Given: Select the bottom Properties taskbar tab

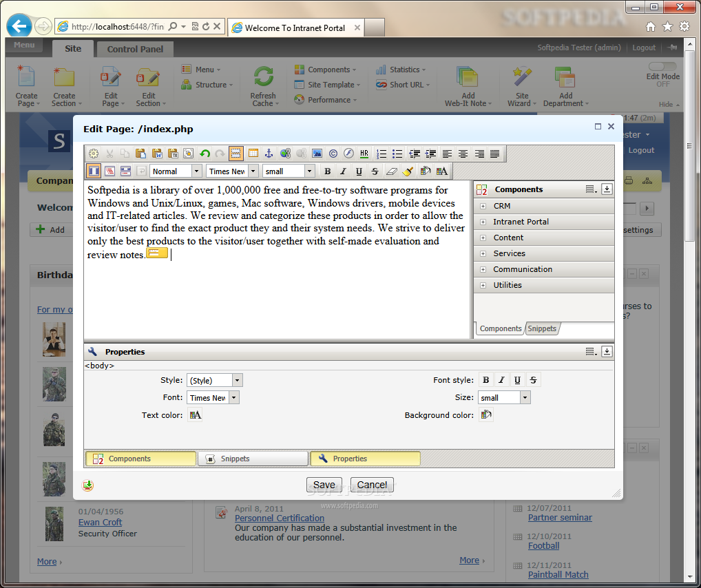Looking at the screenshot, I should pyautogui.click(x=365, y=459).
